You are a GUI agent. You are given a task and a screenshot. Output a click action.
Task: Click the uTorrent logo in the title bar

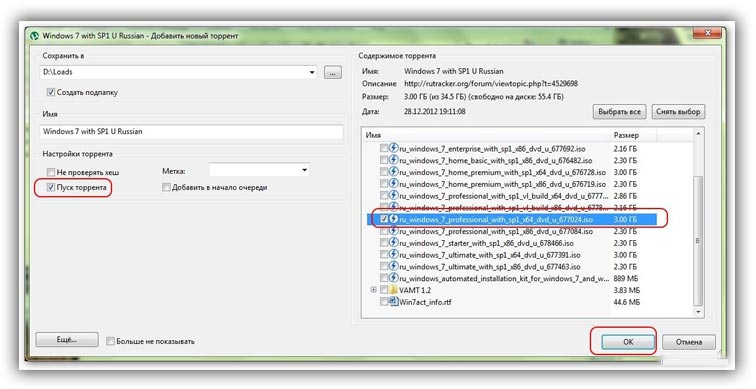tap(35, 36)
